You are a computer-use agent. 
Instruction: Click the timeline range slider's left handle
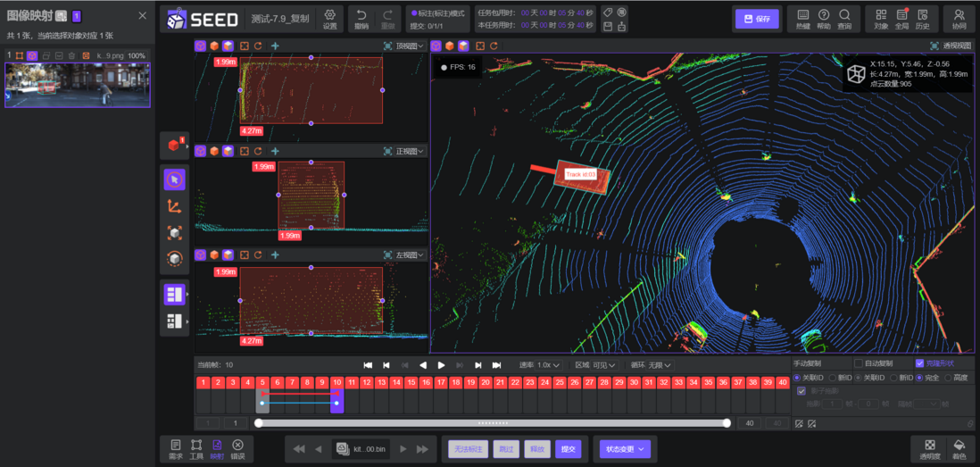click(259, 423)
